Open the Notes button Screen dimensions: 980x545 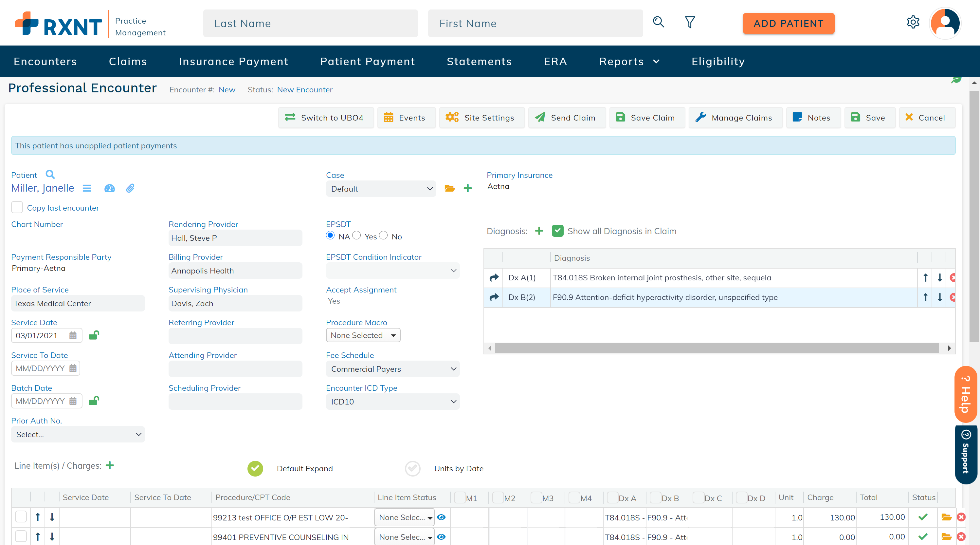click(813, 118)
